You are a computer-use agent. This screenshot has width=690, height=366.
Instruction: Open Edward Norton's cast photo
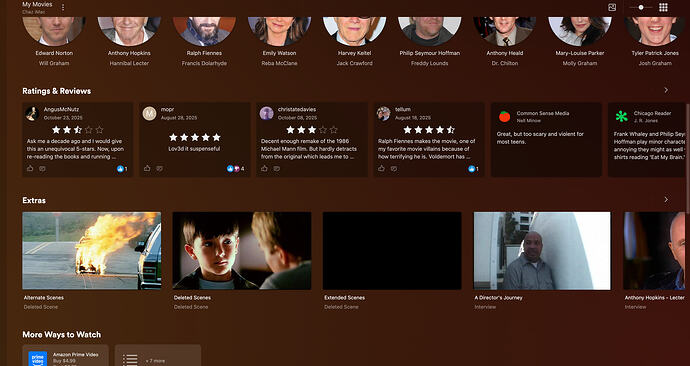click(54, 31)
